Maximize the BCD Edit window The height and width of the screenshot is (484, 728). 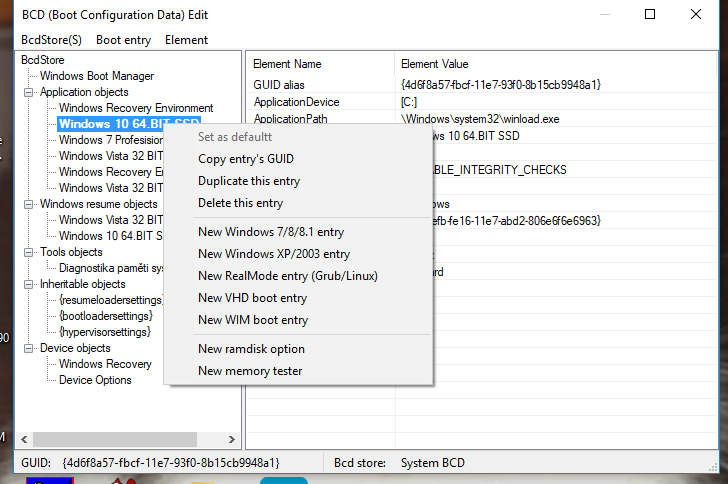pos(650,14)
